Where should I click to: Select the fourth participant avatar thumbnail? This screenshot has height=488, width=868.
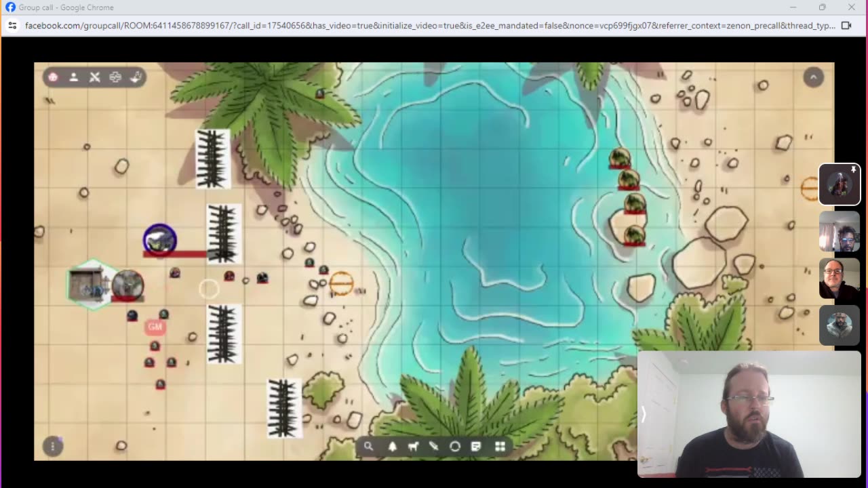pyautogui.click(x=839, y=325)
